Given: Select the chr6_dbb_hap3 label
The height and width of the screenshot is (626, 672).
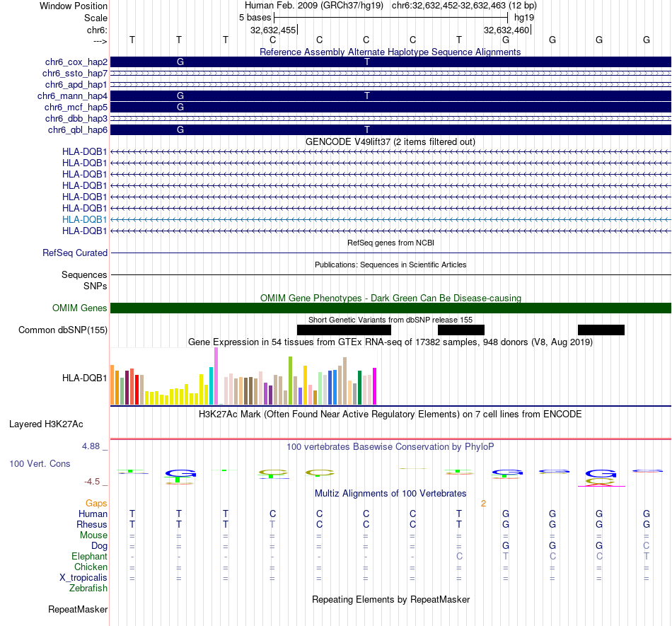Looking at the screenshot, I should click(x=76, y=118).
